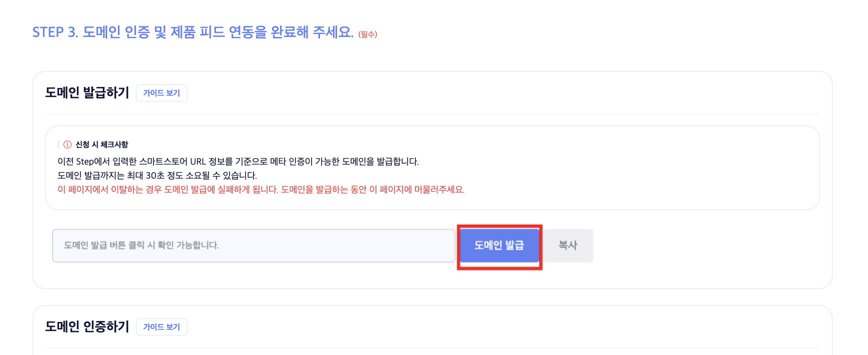This screenshot has width=868, height=355.
Task: Click the notice about 스마트스토어 URL based domain issuance
Action: pyautogui.click(x=239, y=161)
